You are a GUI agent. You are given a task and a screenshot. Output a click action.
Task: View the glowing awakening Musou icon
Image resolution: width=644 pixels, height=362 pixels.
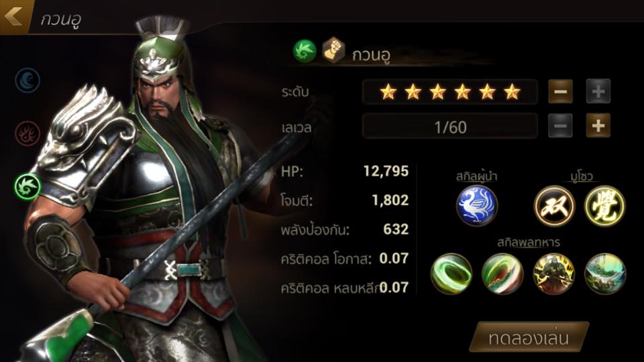point(604,206)
